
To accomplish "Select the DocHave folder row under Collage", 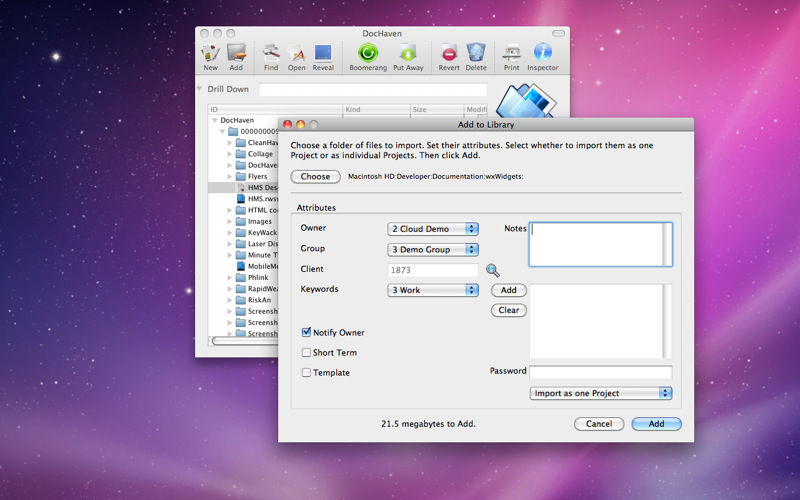I will [243, 165].
